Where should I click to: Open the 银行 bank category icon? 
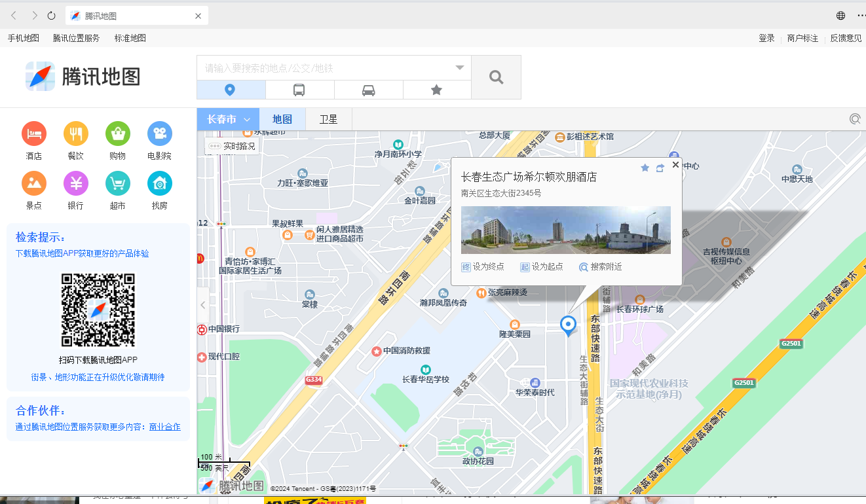coord(76,183)
